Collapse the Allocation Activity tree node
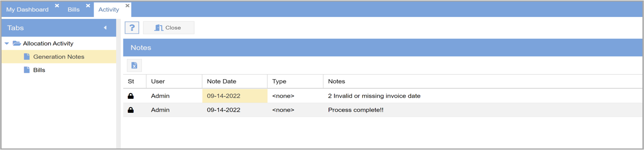 (x=7, y=43)
